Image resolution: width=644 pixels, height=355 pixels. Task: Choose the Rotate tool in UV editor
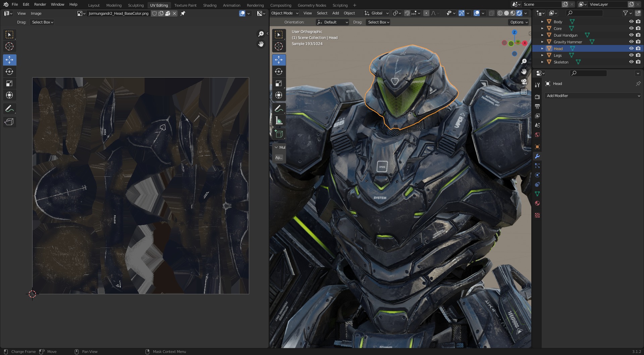pos(9,72)
